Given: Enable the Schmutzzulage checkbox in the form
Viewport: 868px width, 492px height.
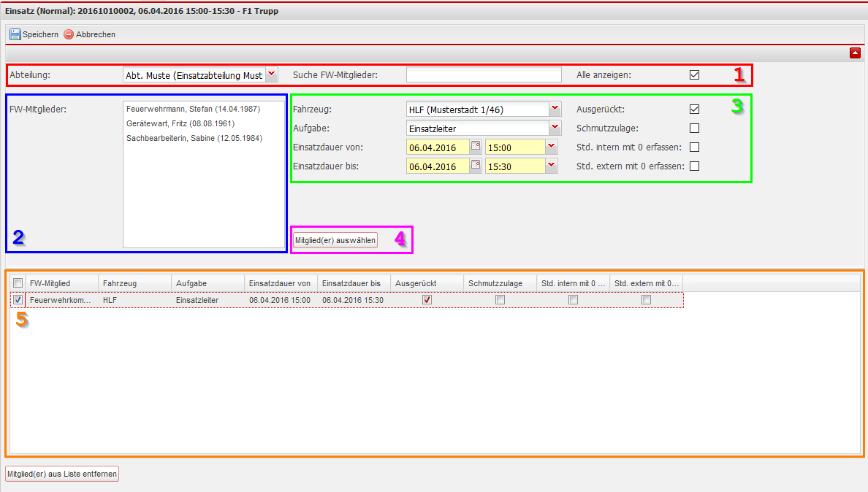Looking at the screenshot, I should pyautogui.click(x=694, y=128).
